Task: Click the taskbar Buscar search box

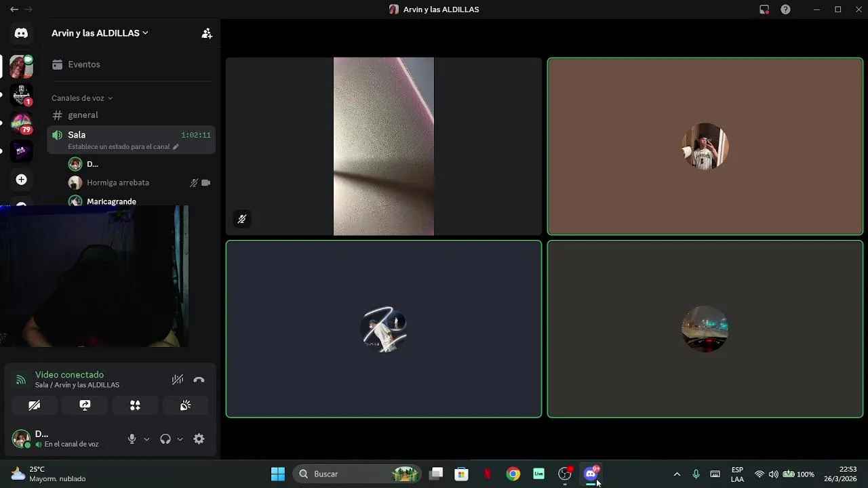Action: (357, 474)
